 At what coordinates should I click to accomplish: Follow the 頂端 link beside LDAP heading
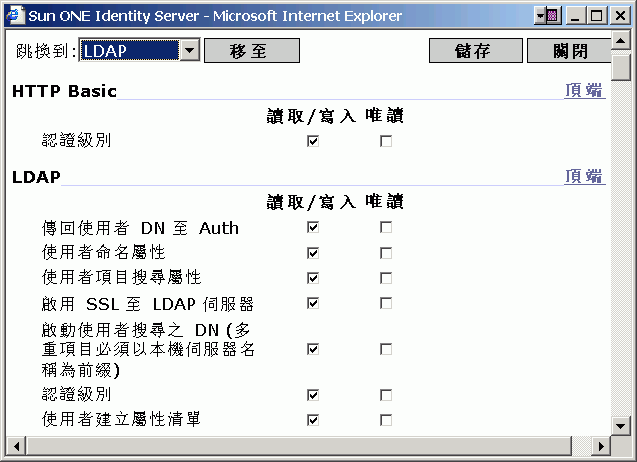(x=584, y=176)
